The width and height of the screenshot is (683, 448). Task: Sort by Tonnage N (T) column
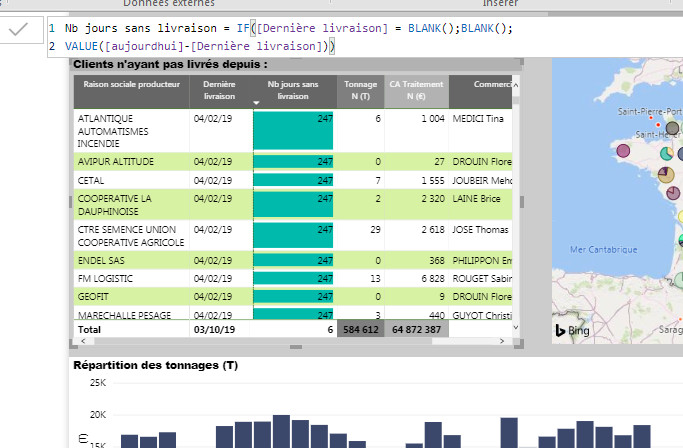[x=361, y=90]
